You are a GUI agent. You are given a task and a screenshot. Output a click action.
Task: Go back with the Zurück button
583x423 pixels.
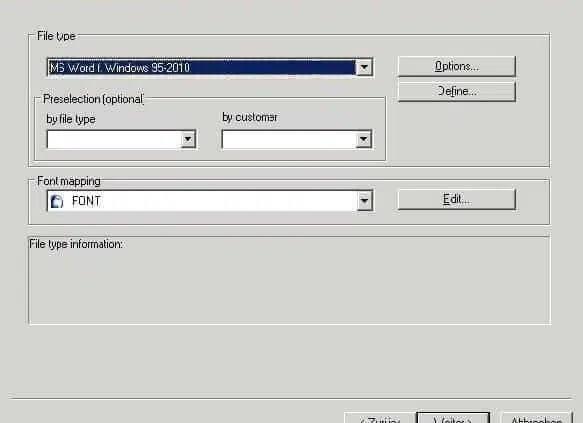click(x=380, y=418)
